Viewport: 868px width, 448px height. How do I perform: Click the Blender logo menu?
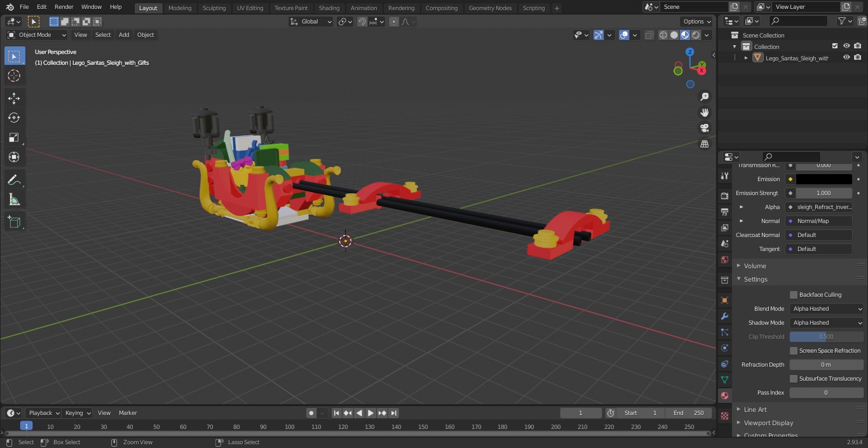pyautogui.click(x=10, y=7)
